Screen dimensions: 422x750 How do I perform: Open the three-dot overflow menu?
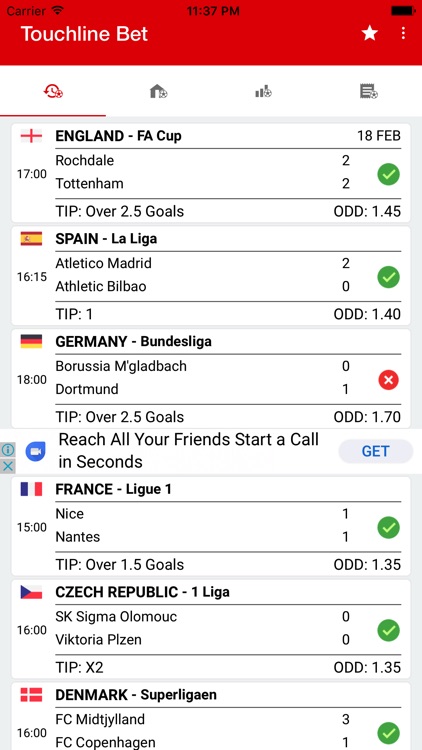[x=403, y=33]
